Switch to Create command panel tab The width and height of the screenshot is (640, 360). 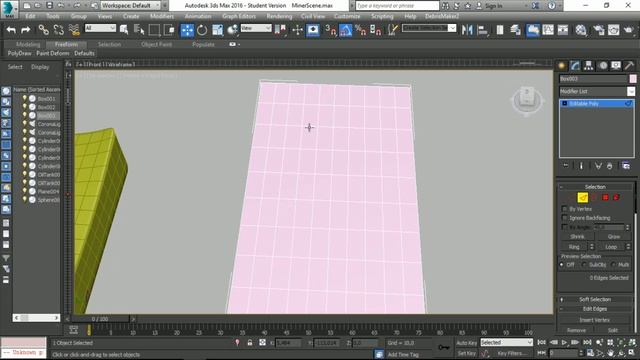pos(562,65)
